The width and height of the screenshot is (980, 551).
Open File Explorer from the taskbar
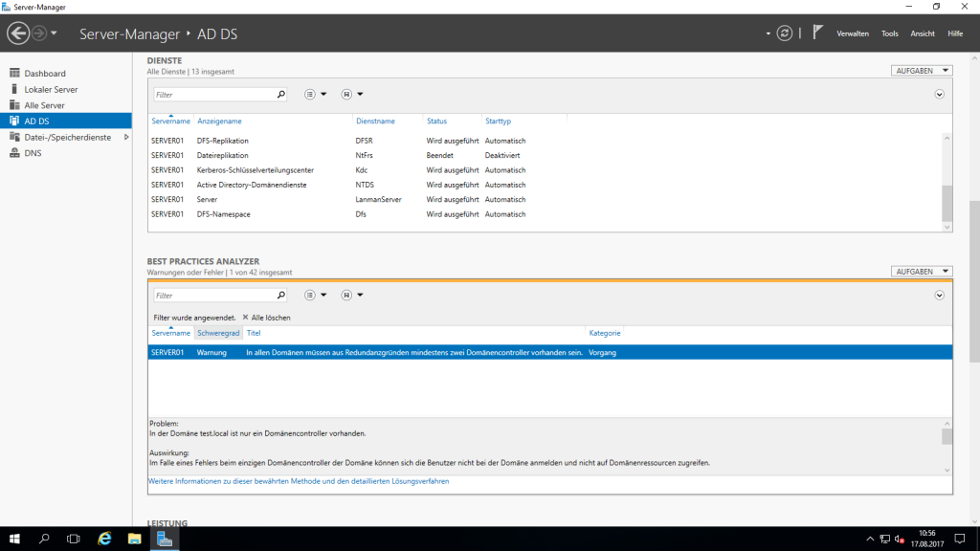[134, 539]
